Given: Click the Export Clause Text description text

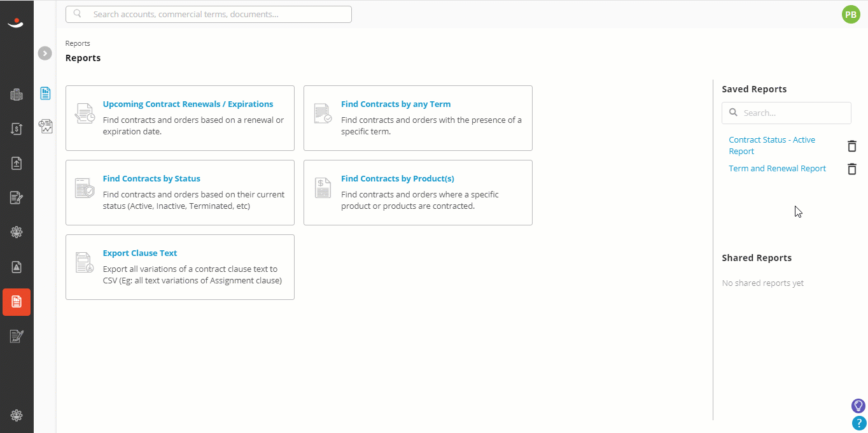Looking at the screenshot, I should [x=192, y=274].
